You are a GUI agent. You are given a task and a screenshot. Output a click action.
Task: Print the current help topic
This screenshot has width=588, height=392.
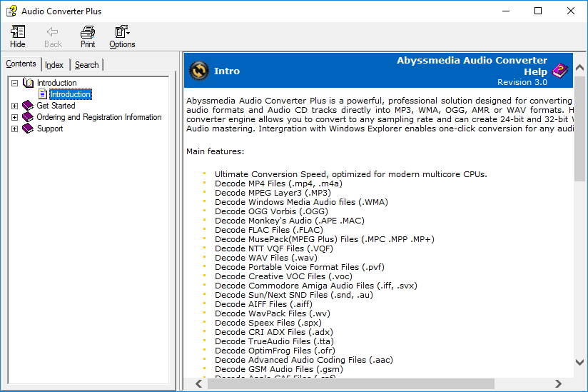[88, 36]
